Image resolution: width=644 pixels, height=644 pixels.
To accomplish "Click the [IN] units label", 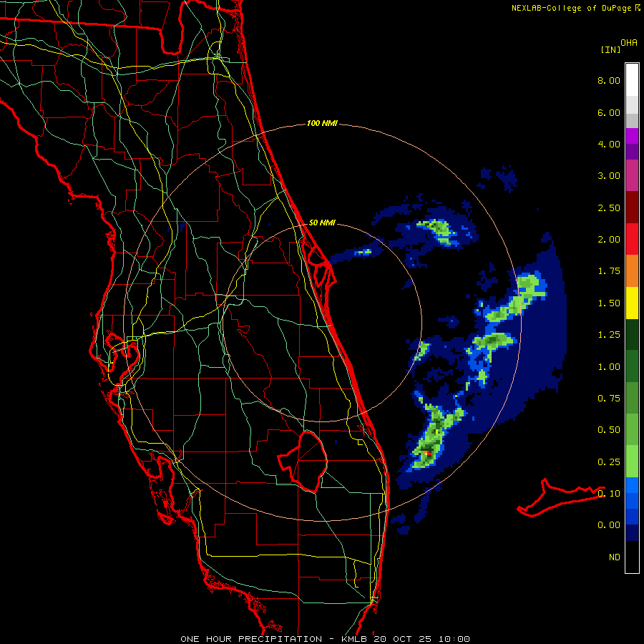I will (610, 49).
